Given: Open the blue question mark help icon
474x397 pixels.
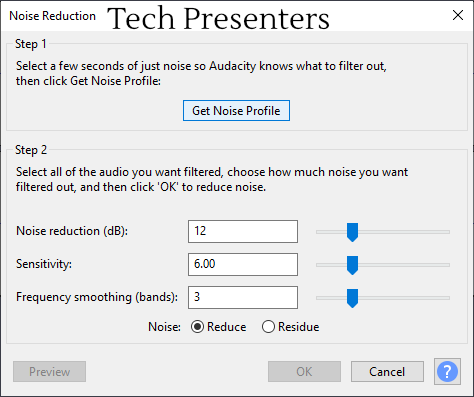Looking at the screenshot, I should (447, 371).
